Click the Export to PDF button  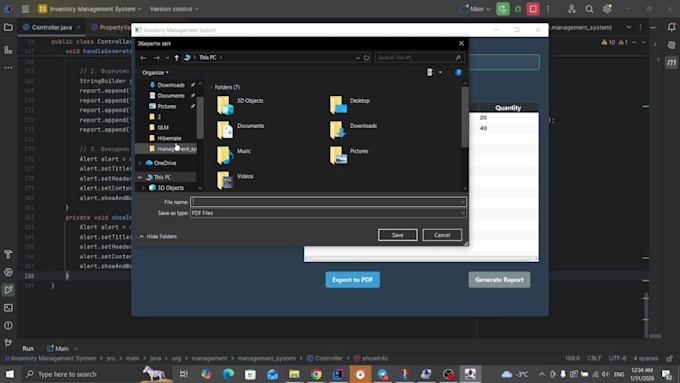click(x=353, y=280)
